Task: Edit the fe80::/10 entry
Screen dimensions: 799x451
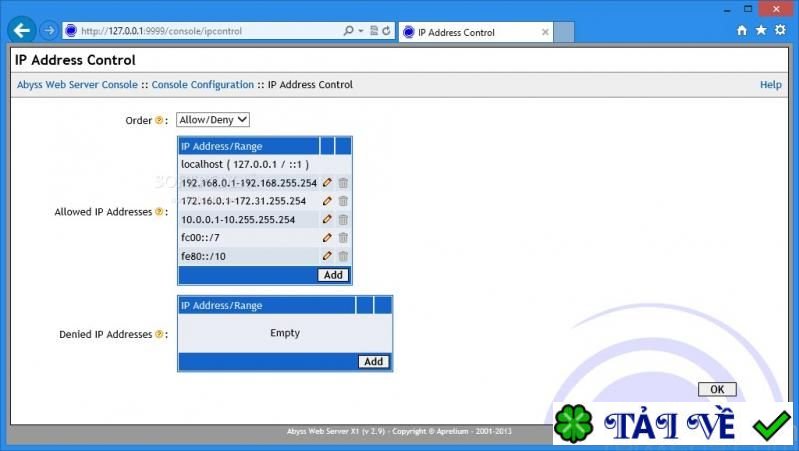Action: click(327, 256)
